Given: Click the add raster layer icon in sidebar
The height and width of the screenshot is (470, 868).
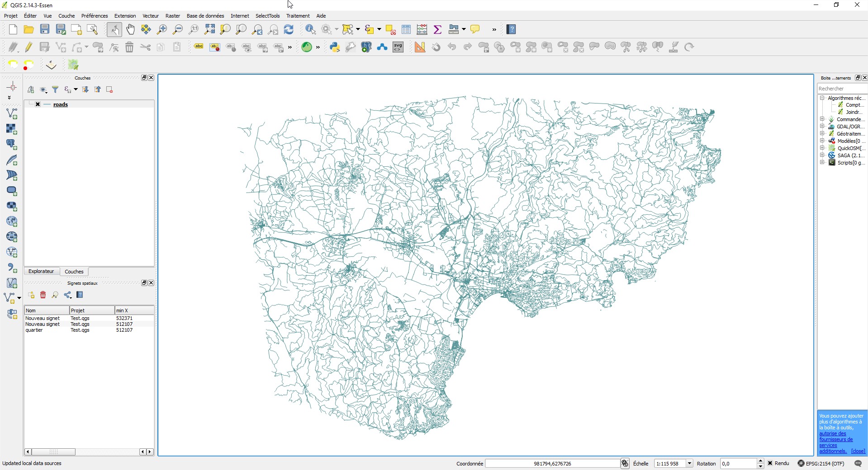Looking at the screenshot, I should tap(12, 129).
